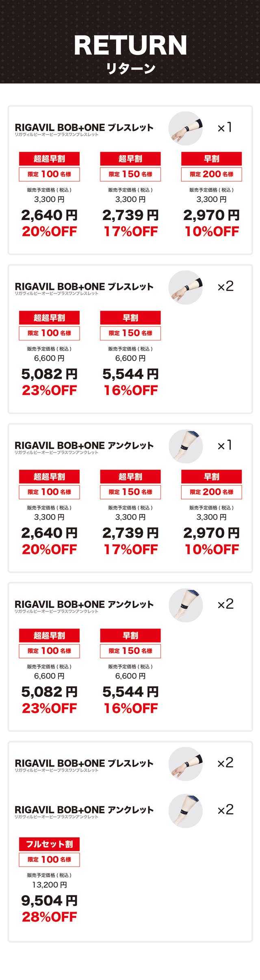Click 5,544 円 price in anklet-only ×2 card
This screenshot has height=980, width=260.
tap(130, 692)
